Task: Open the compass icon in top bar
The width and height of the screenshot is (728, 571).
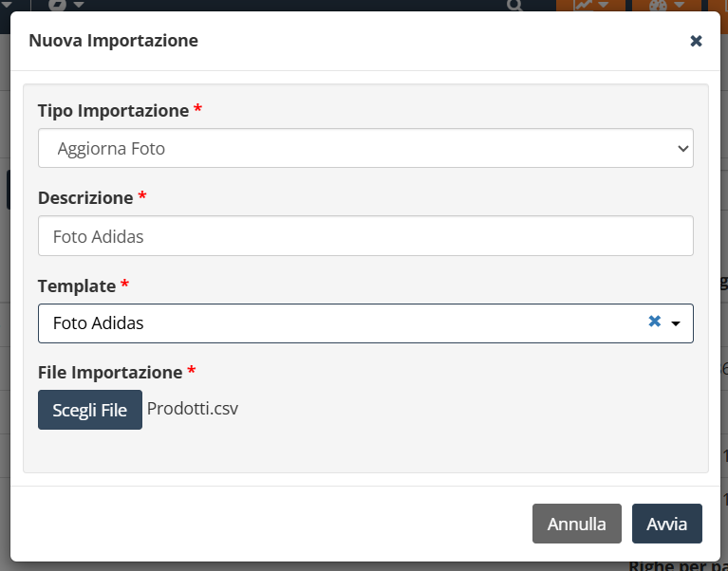Action: point(58,5)
